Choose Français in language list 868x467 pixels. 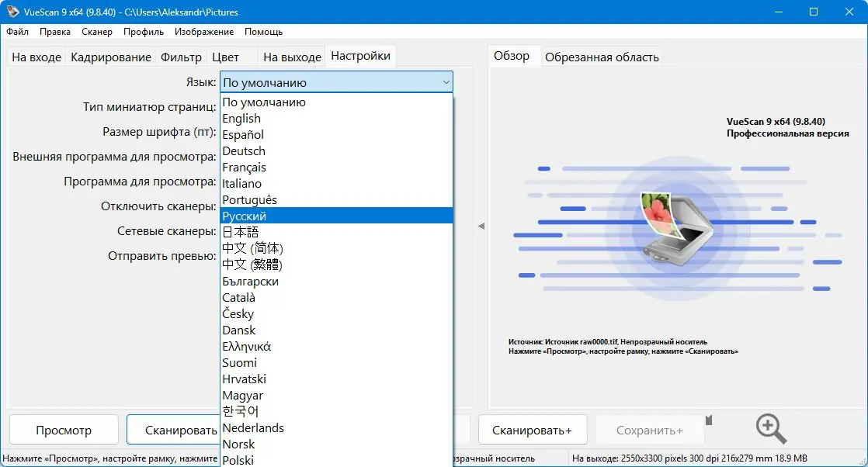click(x=337, y=167)
